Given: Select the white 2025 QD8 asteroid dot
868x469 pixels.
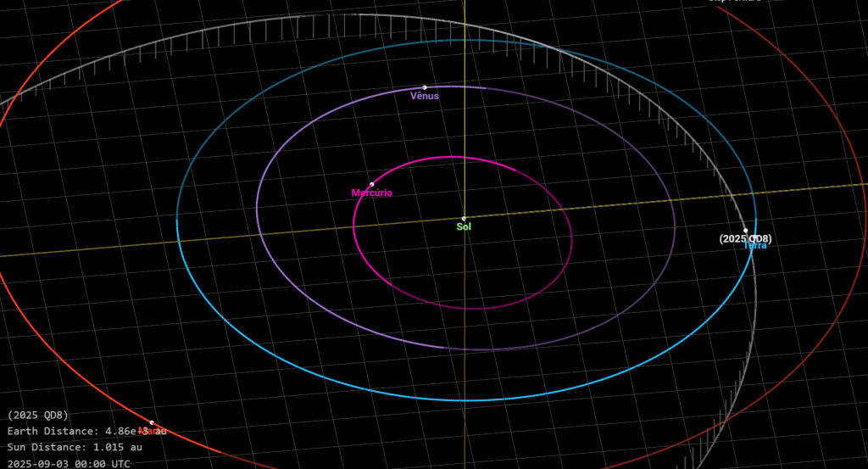Looking at the screenshot, I should tap(746, 231).
